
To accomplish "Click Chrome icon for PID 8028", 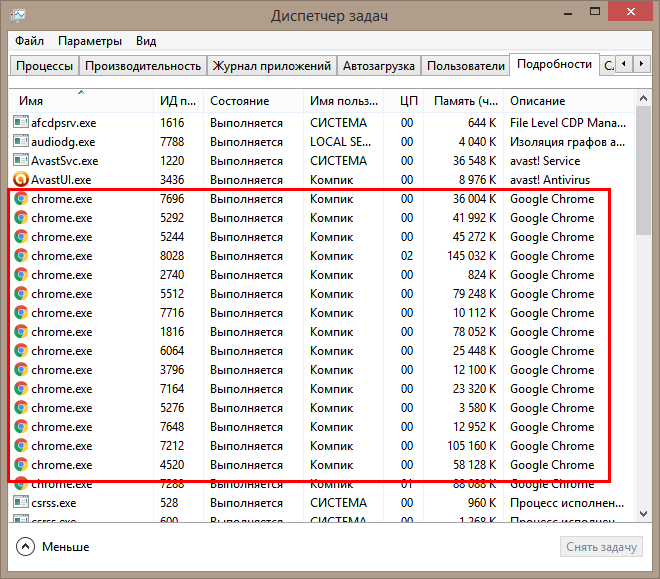I will click(x=21, y=255).
